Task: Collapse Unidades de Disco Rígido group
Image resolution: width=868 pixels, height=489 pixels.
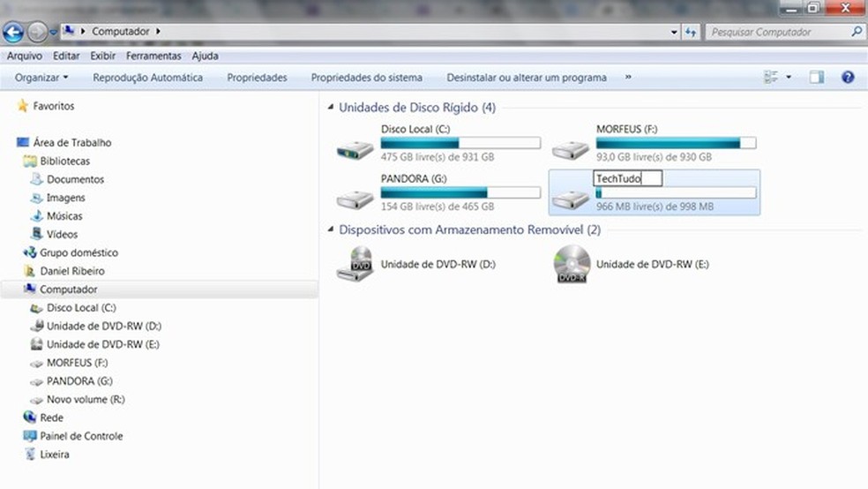Action: [331, 107]
